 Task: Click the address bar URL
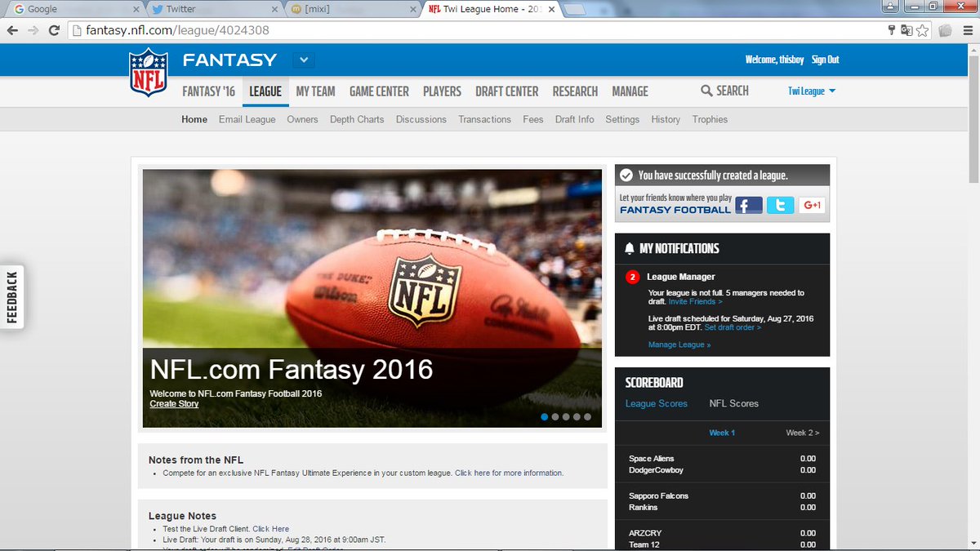(x=178, y=31)
